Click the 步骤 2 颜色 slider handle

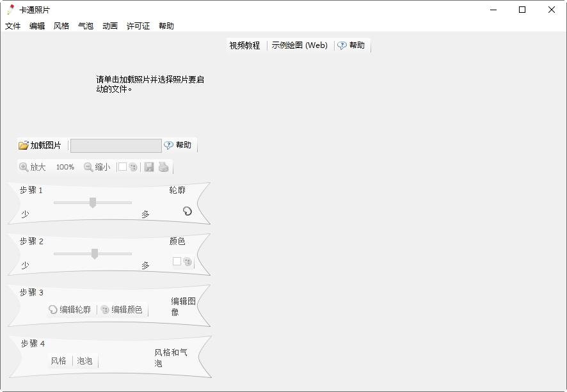point(95,254)
